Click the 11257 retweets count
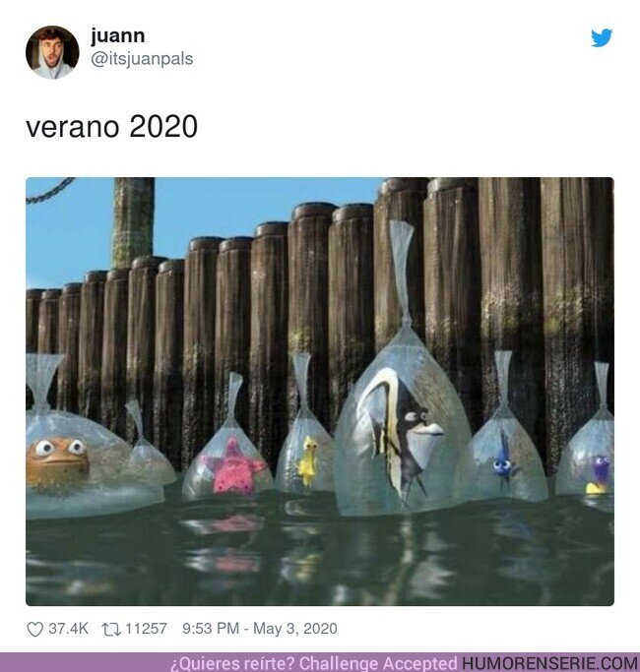This screenshot has height=672, width=640. [x=146, y=629]
